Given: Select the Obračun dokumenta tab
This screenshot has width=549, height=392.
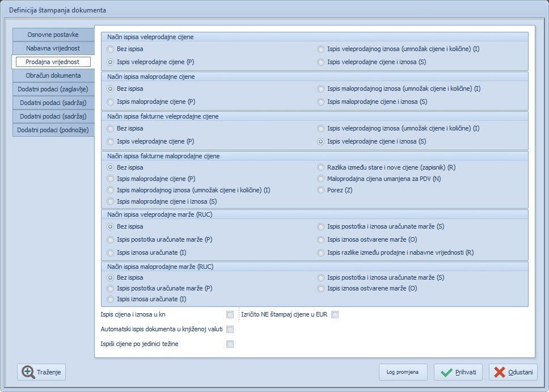Looking at the screenshot, I should (53, 75).
